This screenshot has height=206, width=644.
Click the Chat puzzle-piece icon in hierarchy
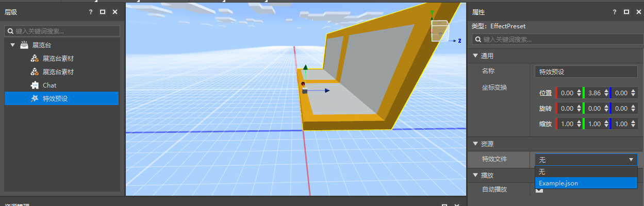click(x=35, y=85)
